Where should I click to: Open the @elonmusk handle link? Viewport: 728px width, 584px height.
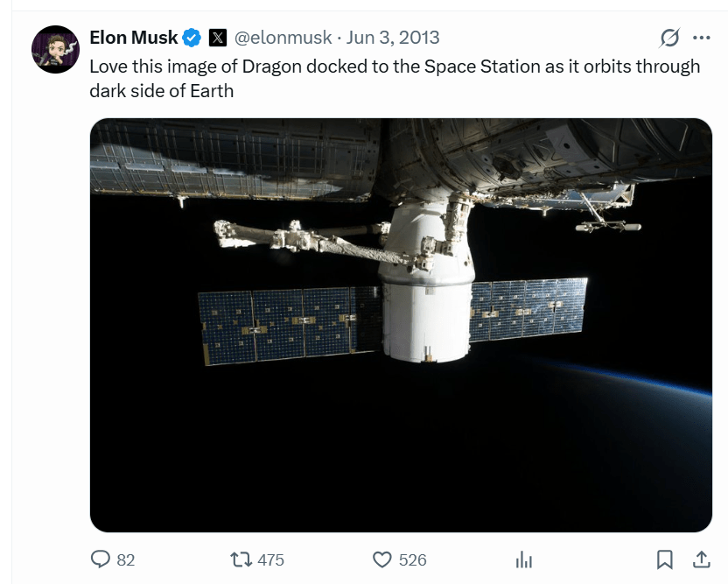(283, 38)
